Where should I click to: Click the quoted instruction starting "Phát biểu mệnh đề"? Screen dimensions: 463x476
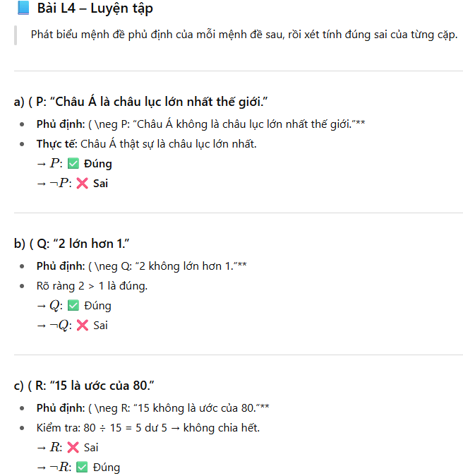(x=243, y=35)
